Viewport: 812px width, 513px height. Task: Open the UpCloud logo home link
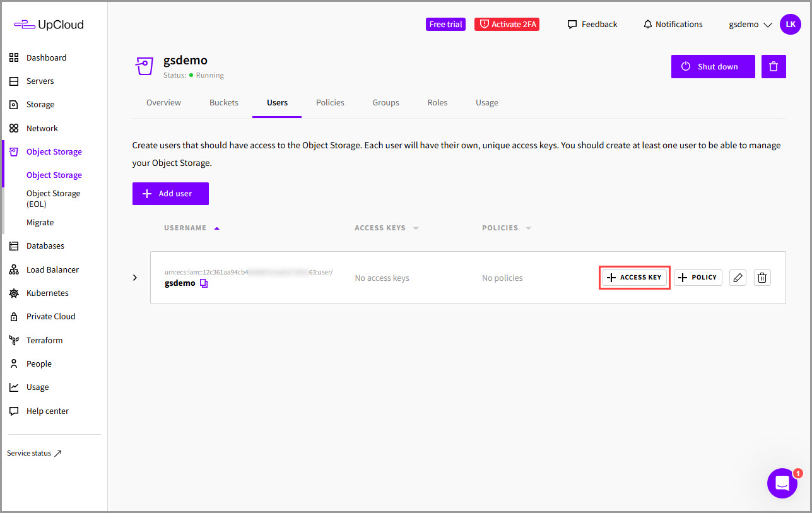tap(49, 25)
